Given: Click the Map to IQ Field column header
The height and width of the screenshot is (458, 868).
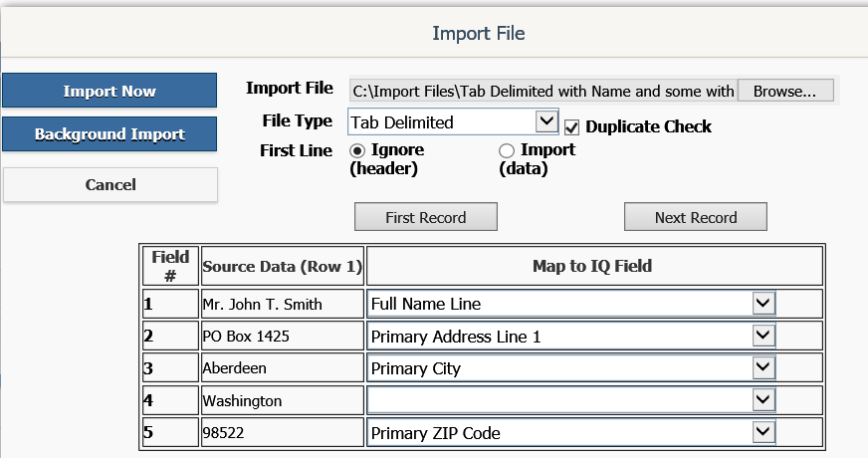Looking at the screenshot, I should tap(594, 266).
